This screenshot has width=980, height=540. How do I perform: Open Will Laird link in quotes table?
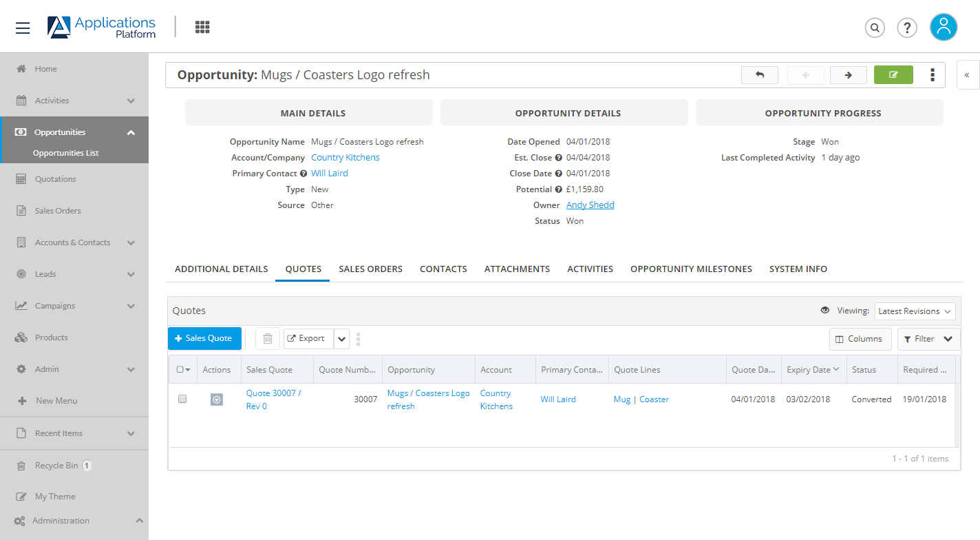(558, 399)
